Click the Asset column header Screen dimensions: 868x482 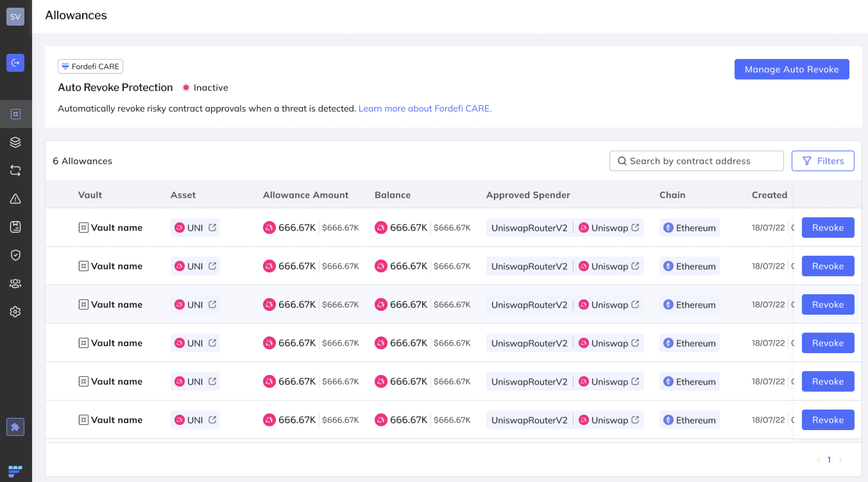pos(183,195)
